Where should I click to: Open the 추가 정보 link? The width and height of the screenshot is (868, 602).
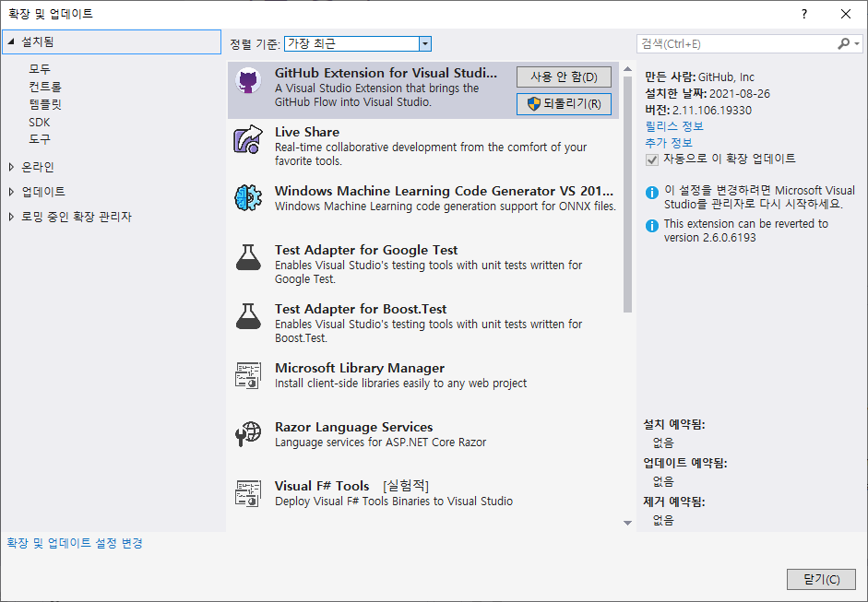click(668, 143)
